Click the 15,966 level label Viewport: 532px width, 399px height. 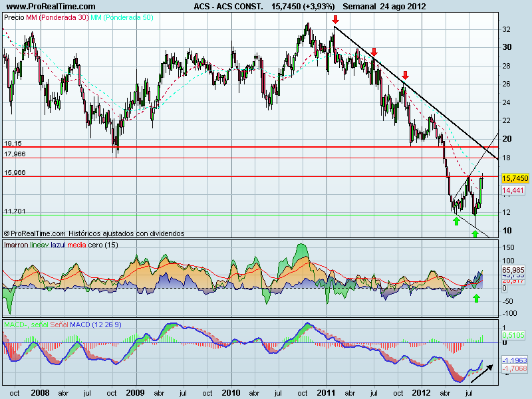15,173
